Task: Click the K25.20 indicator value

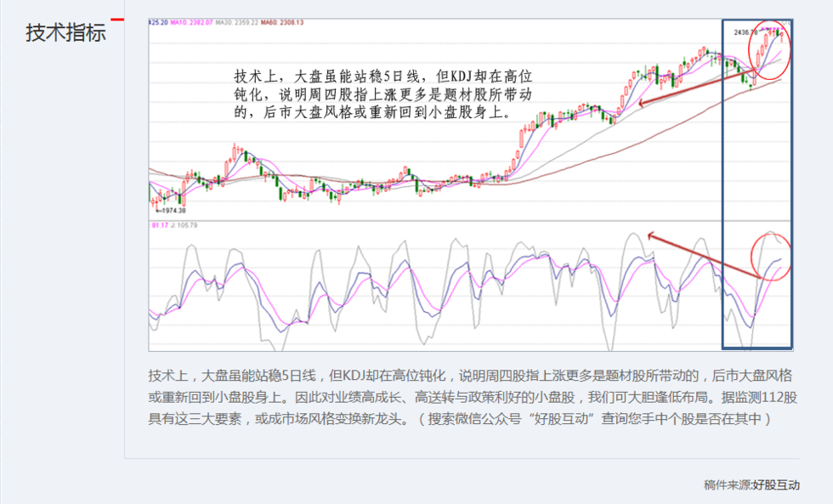Action: click(160, 21)
